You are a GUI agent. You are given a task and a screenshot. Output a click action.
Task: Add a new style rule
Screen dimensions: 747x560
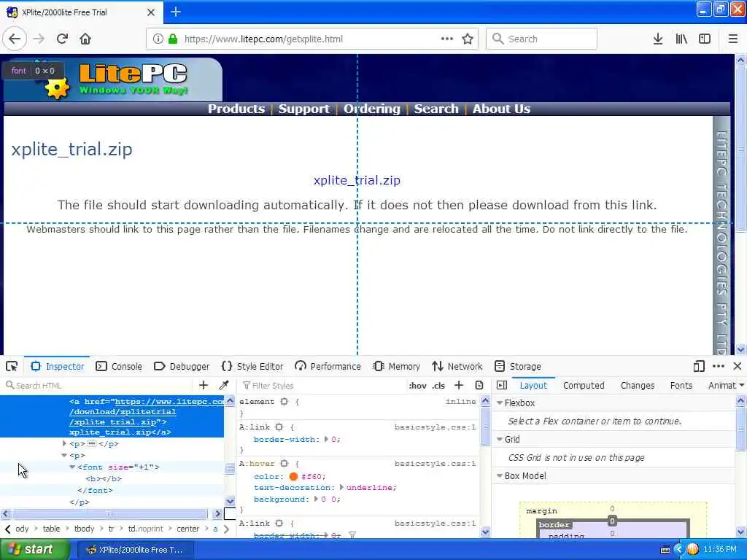(x=459, y=385)
